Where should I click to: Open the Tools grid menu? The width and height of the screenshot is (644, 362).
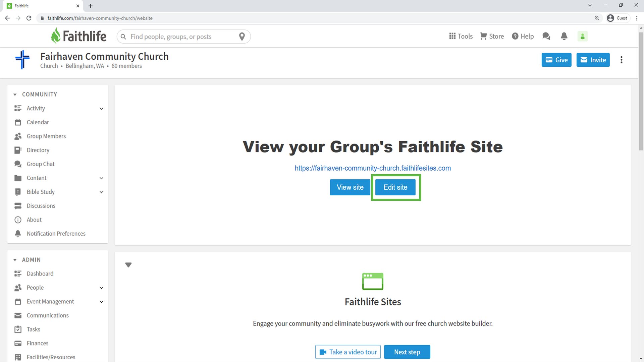tap(461, 36)
